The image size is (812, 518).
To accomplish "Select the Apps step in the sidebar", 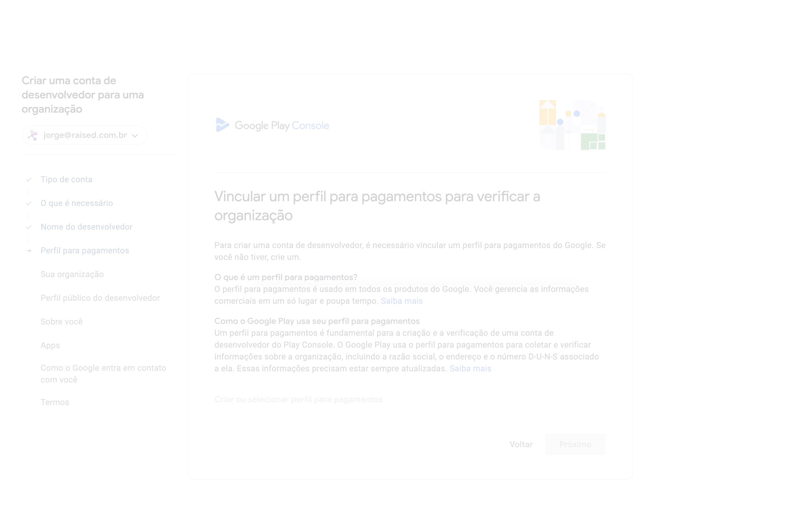I will (50, 345).
